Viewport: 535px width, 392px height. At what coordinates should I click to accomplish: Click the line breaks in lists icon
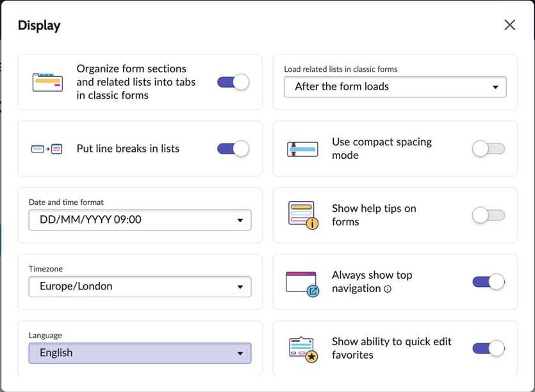pyautogui.click(x=47, y=149)
